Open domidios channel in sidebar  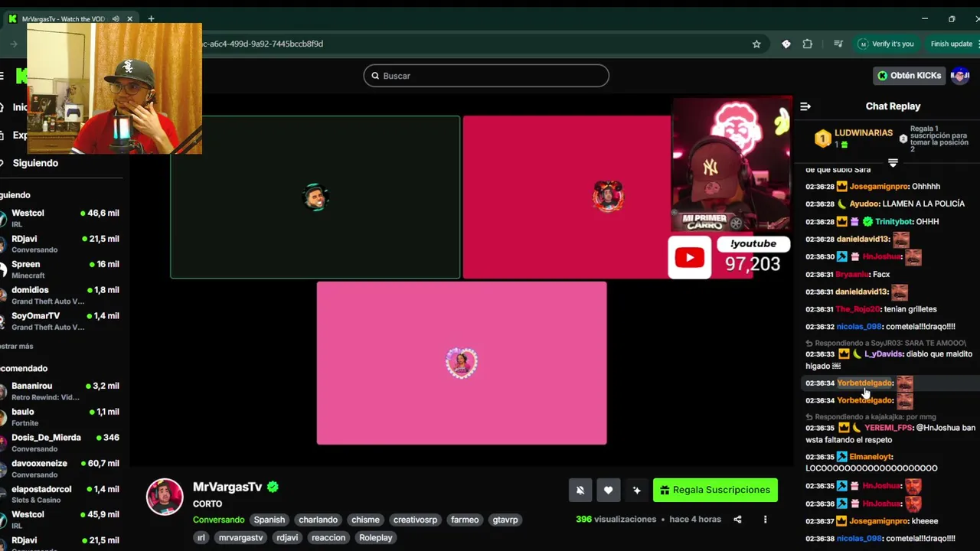[61, 295]
